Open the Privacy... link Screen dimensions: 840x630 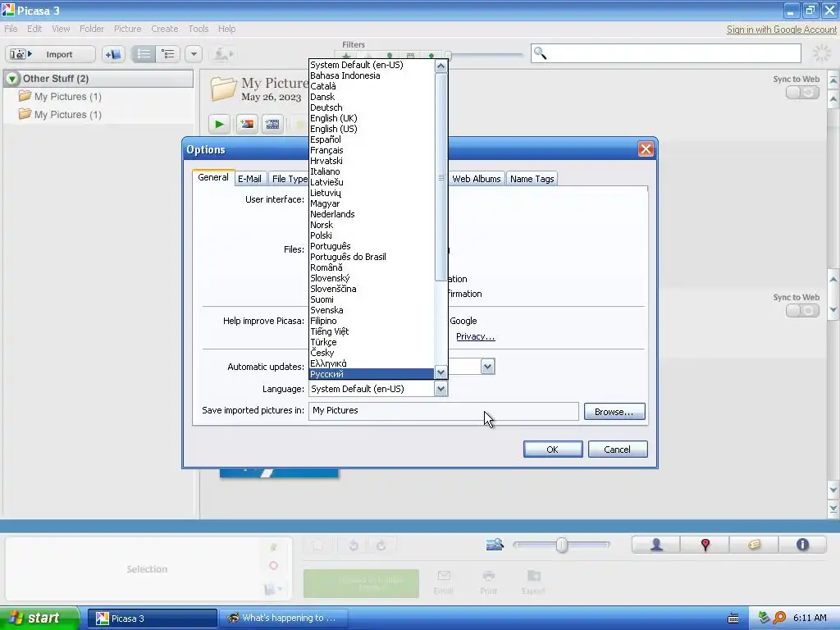click(475, 336)
